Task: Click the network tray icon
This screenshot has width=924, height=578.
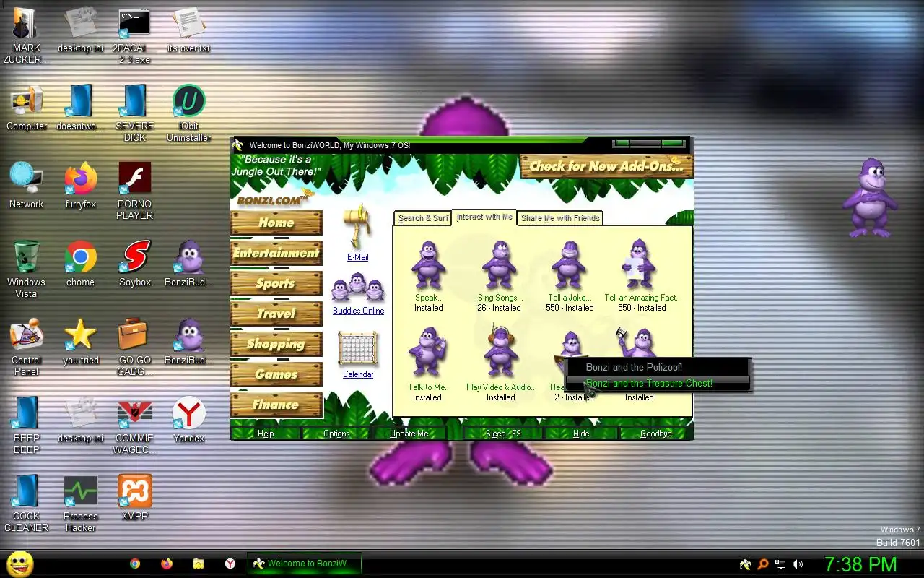Action: (780, 564)
